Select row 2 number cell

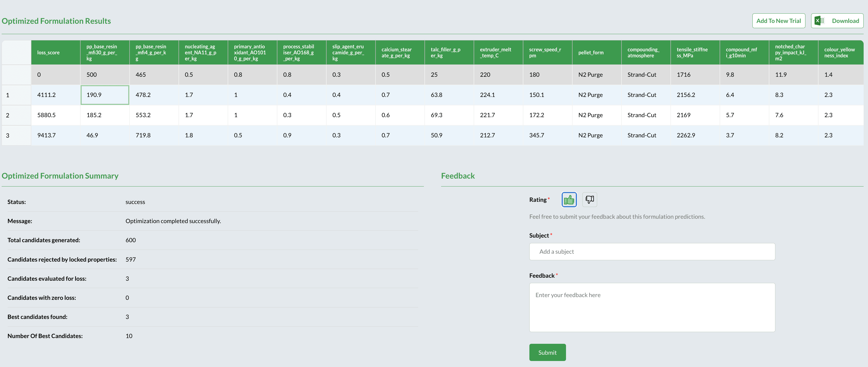click(x=16, y=115)
